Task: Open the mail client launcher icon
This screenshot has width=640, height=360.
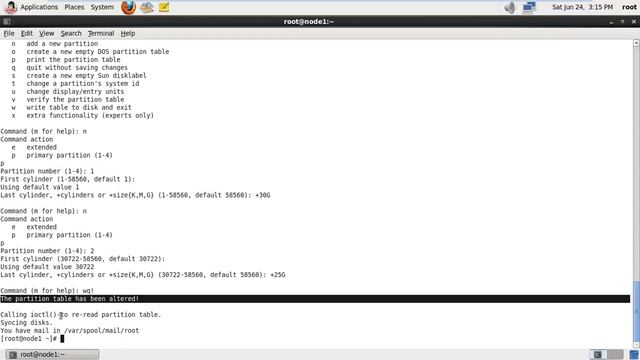Action: click(x=147, y=7)
